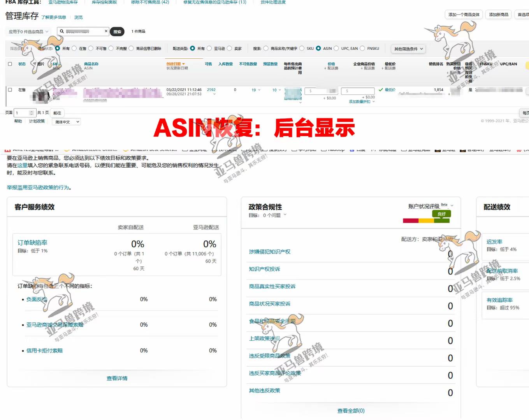Open 了解更多信息 link
Screen dimensions: 529x420
tap(54, 17)
